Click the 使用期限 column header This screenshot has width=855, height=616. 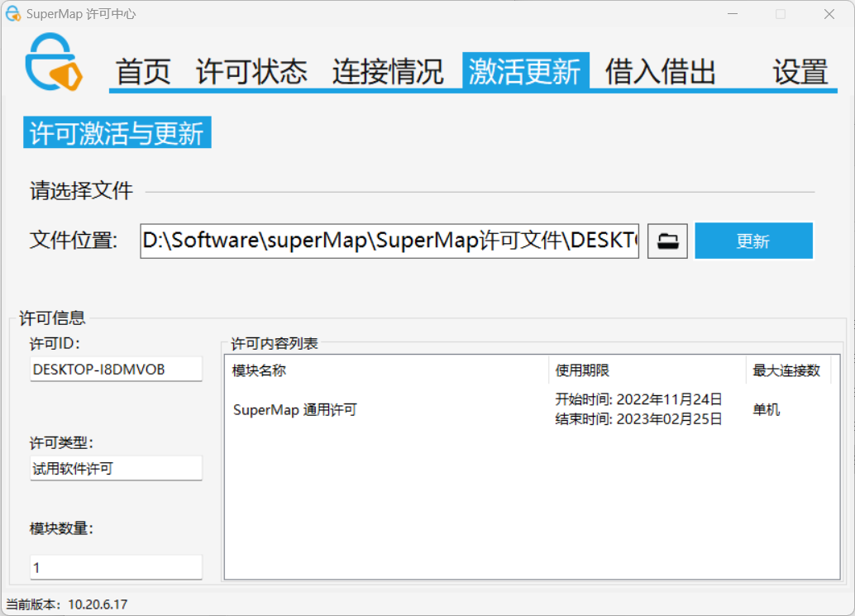coord(647,370)
